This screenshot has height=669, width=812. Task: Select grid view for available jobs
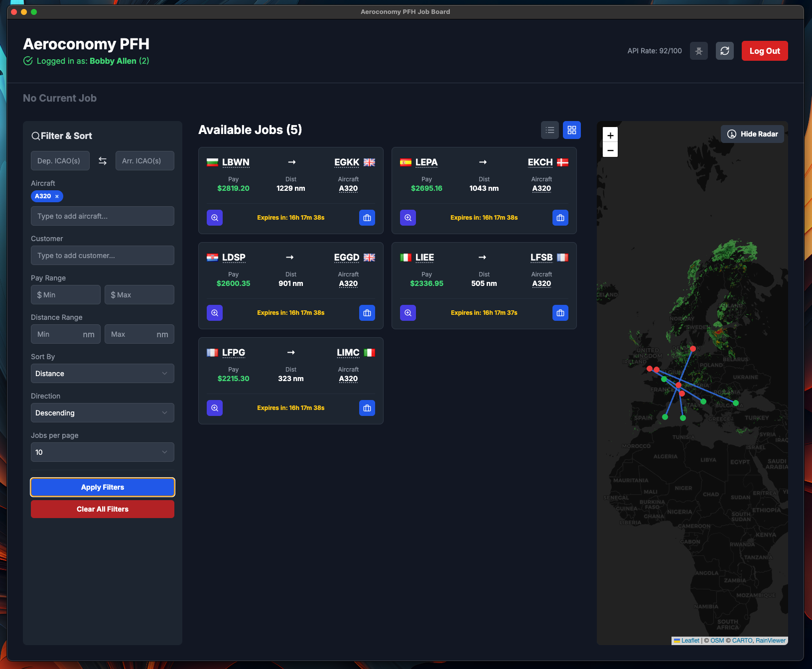(x=572, y=130)
